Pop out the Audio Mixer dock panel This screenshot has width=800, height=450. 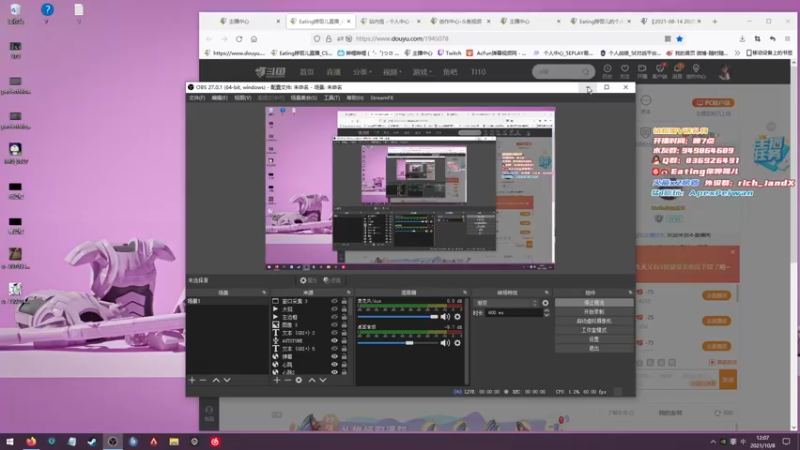tap(465, 292)
